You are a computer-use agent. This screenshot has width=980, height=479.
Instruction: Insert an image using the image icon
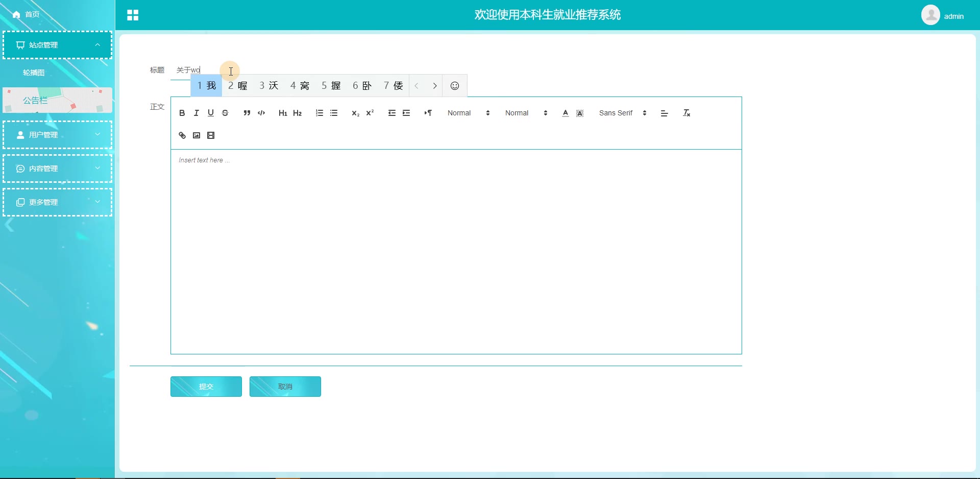pos(197,136)
